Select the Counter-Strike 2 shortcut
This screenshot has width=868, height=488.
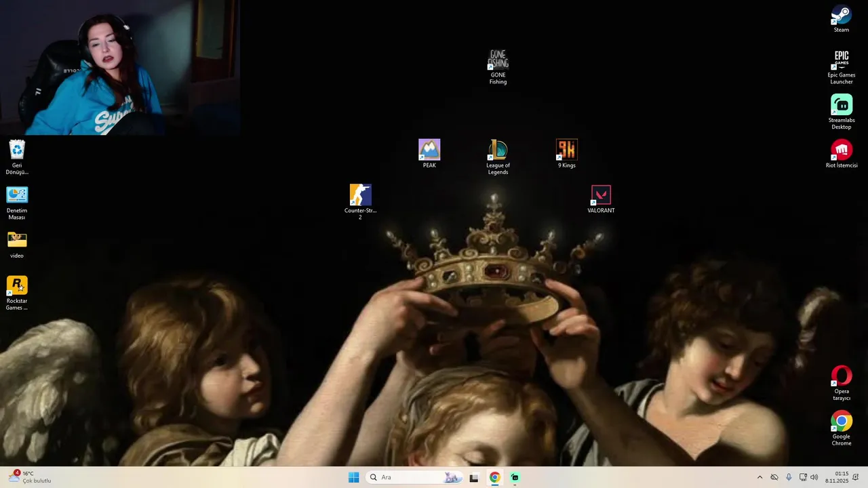(360, 202)
